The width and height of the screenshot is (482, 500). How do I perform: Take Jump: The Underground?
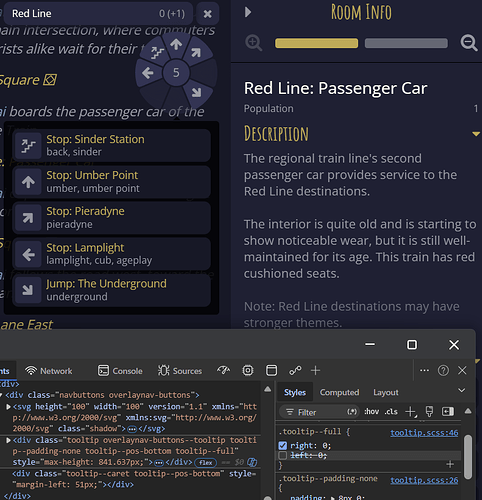(112, 290)
